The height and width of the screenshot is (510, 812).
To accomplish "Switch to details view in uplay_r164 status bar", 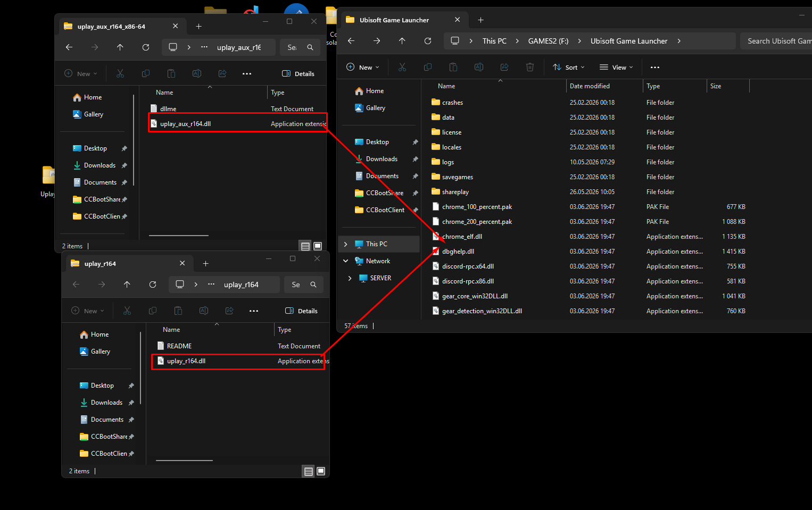I will [x=309, y=471].
